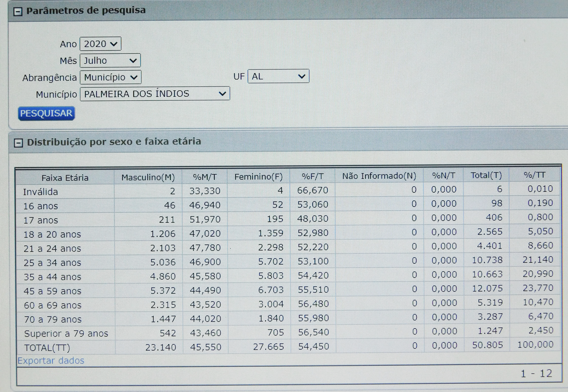Click masculine total value 23.140
This screenshot has height=392, width=568.
tap(161, 347)
